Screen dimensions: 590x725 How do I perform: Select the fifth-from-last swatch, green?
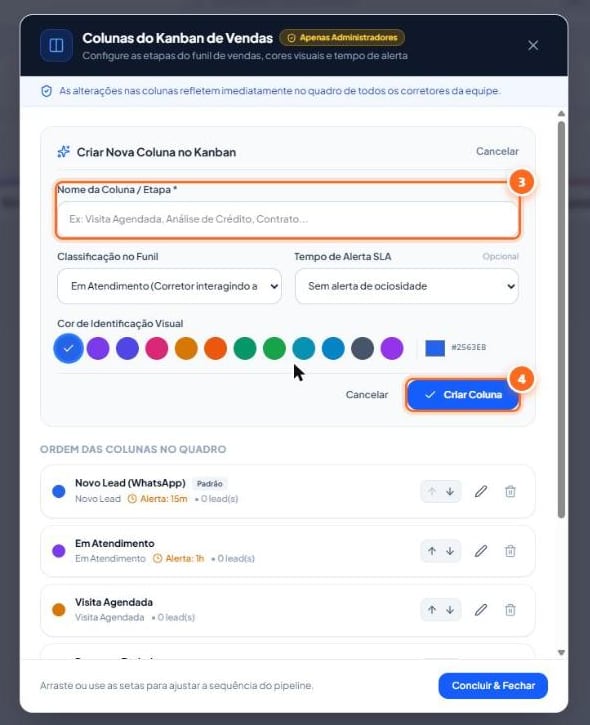(x=274, y=348)
